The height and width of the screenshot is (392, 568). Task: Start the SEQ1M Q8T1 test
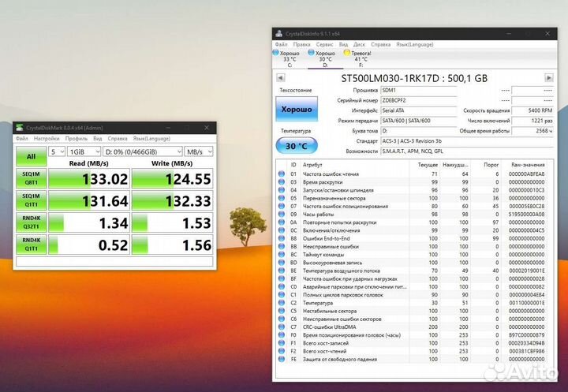tap(31, 179)
